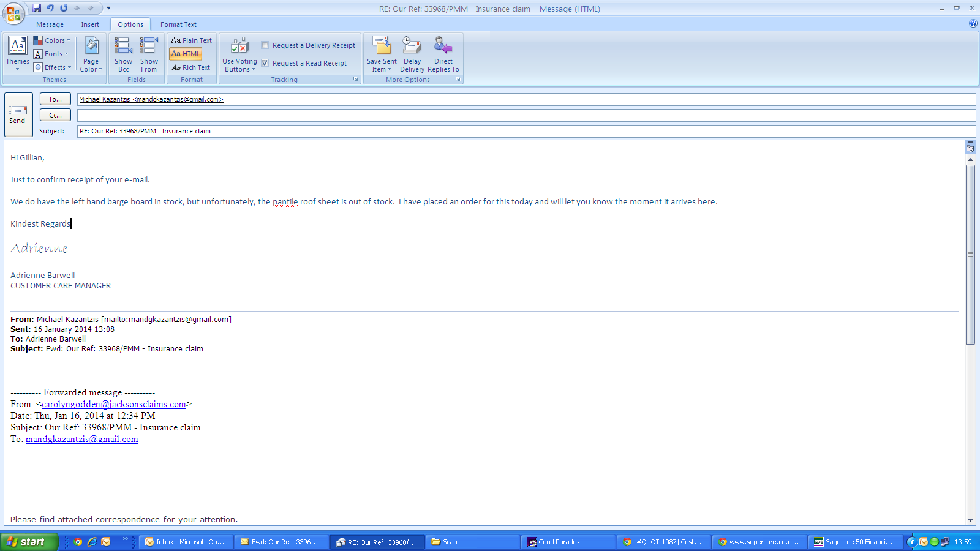Switch to Inbox - Microsoft Outlook taskbar window
Viewport: 980px width, 551px height.
point(186,542)
